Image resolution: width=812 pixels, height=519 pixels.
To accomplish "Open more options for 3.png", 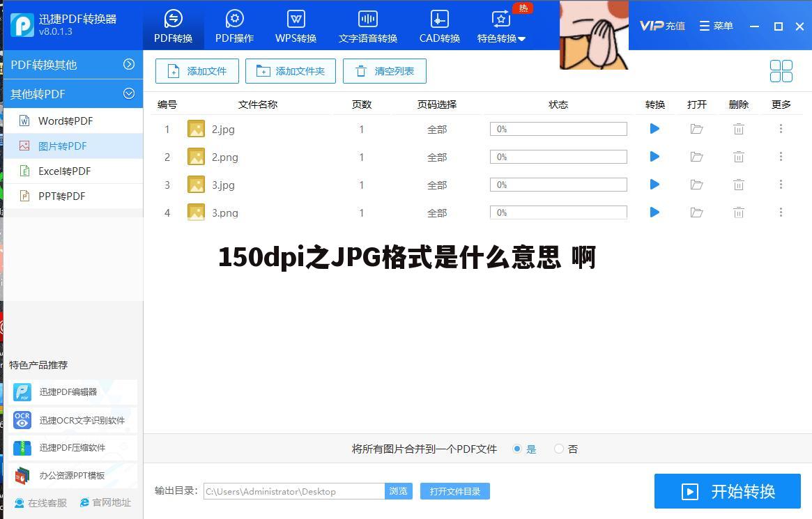I will coord(781,212).
